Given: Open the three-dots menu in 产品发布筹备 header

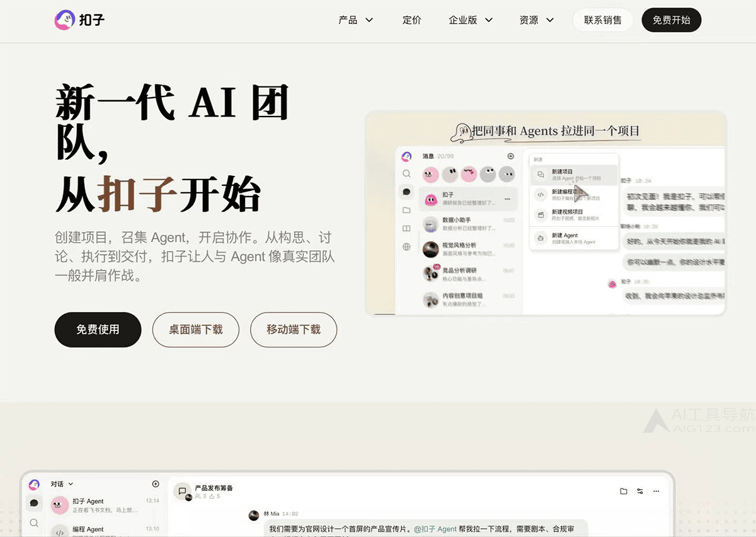Looking at the screenshot, I should [656, 492].
